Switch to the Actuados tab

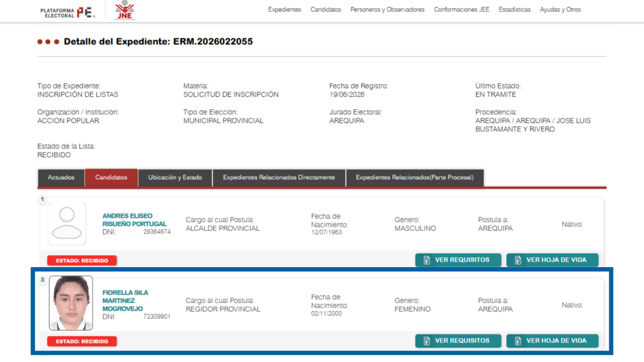(61, 178)
